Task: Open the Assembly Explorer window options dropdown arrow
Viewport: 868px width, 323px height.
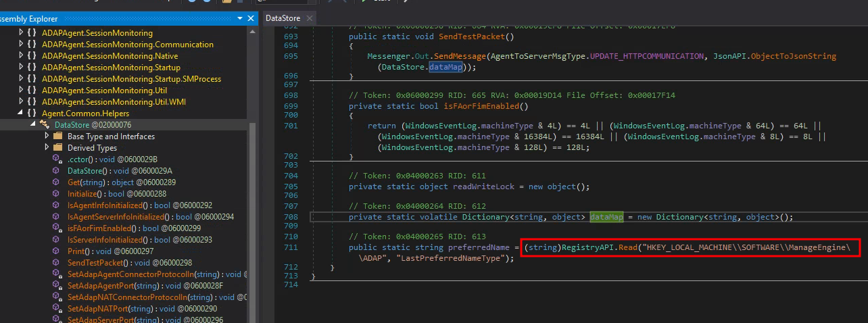Action: coord(240,19)
